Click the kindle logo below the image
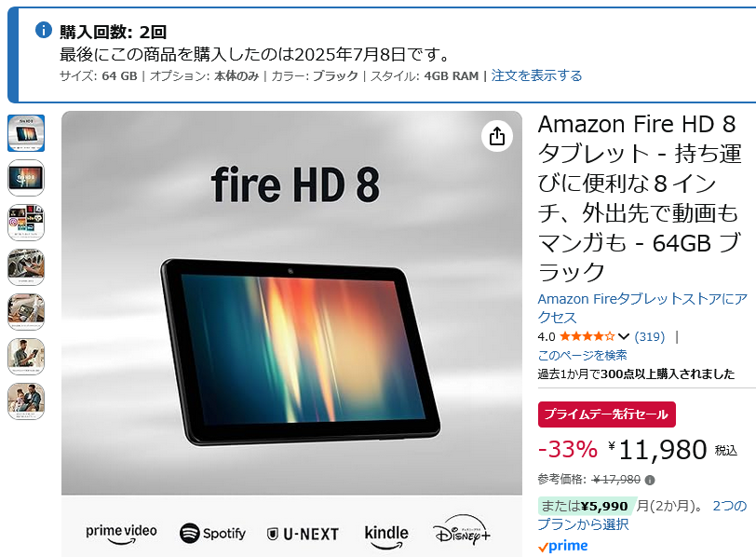The height and width of the screenshot is (557, 756). click(x=386, y=536)
